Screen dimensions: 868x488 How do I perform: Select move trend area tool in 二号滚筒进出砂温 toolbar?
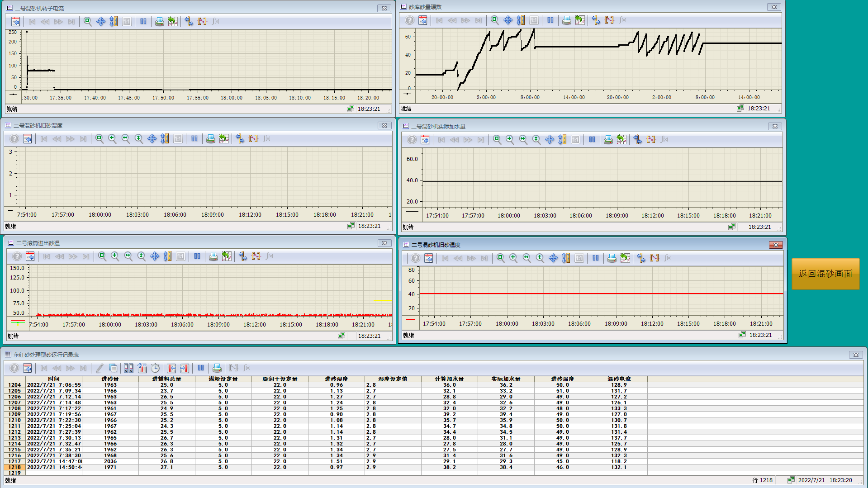click(155, 256)
